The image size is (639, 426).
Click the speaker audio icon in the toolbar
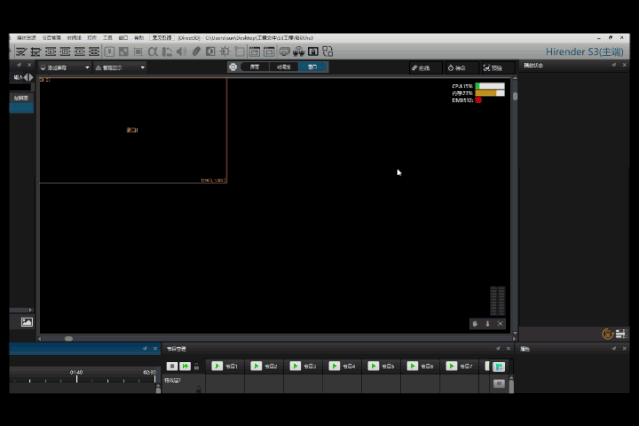pyautogui.click(x=182, y=52)
